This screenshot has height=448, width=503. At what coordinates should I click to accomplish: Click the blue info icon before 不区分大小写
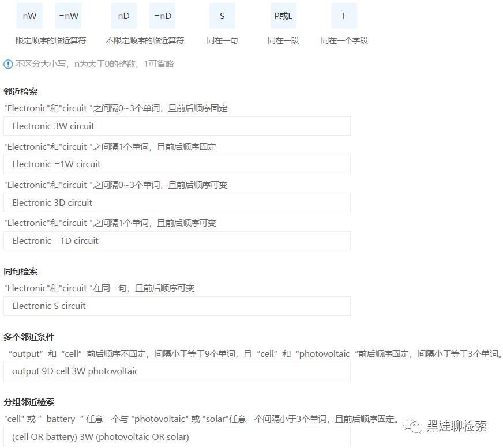click(x=9, y=64)
